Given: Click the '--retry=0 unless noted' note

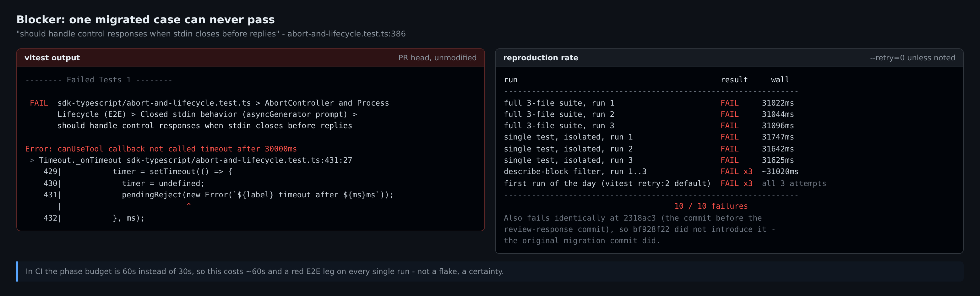Looking at the screenshot, I should (912, 58).
